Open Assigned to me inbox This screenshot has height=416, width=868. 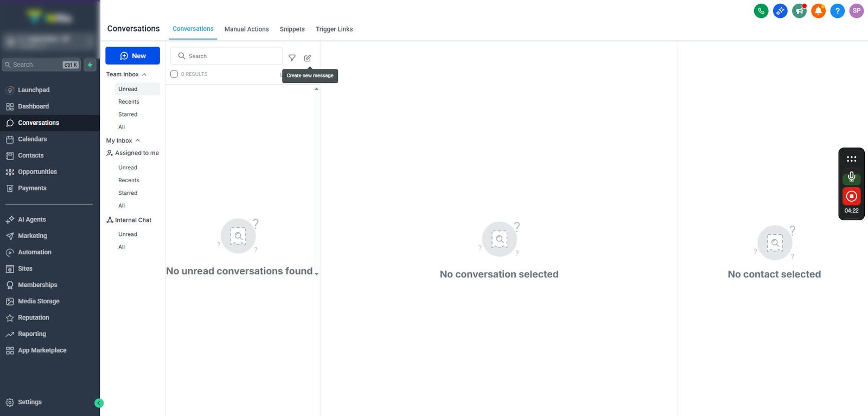[x=133, y=153]
